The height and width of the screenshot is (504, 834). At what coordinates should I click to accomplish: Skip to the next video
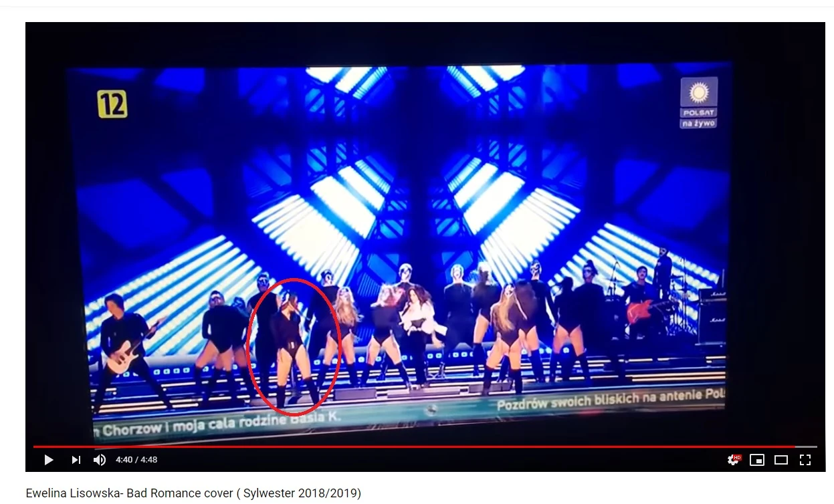(76, 460)
